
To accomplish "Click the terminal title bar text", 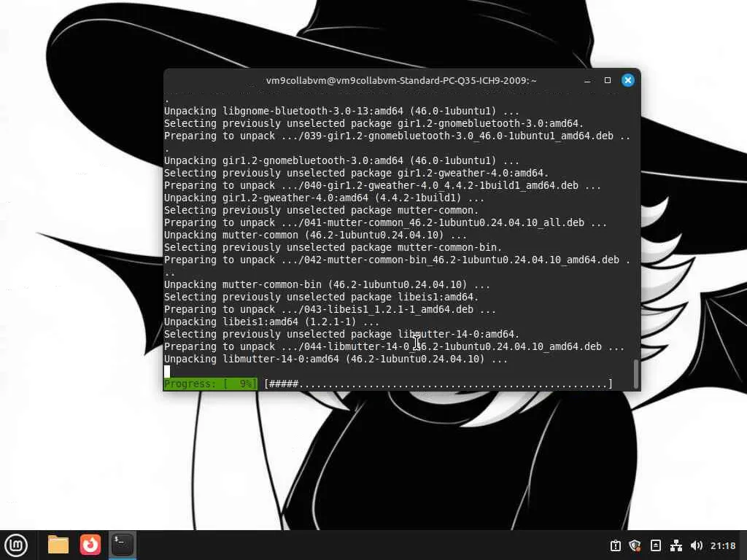I will [401, 80].
